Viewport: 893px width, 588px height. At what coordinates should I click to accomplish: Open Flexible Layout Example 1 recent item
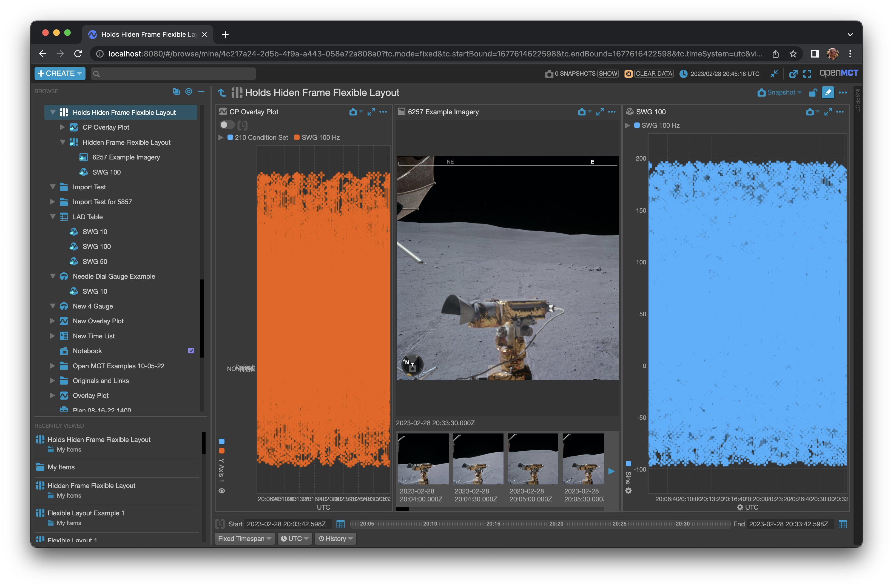86,513
